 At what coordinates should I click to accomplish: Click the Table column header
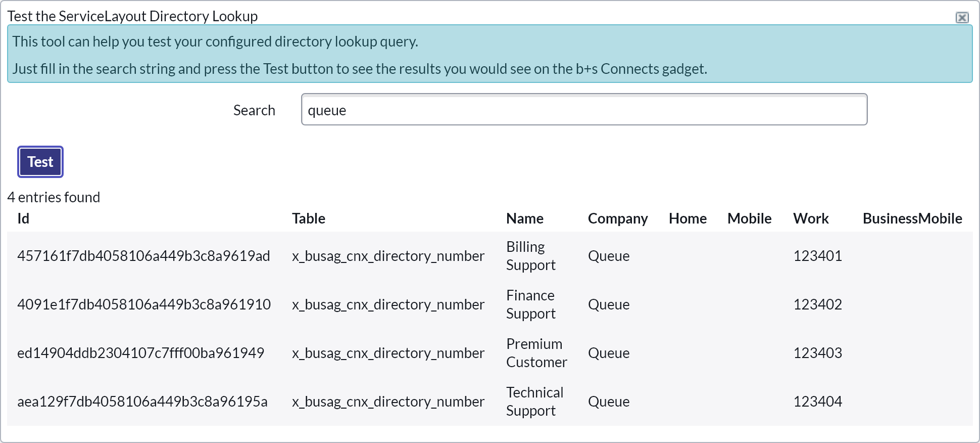[309, 218]
